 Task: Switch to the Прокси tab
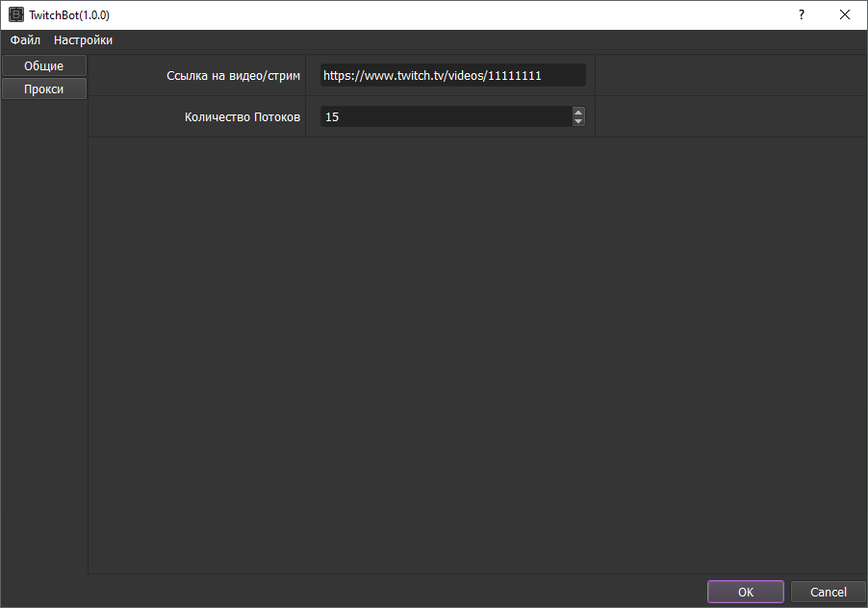click(x=44, y=89)
